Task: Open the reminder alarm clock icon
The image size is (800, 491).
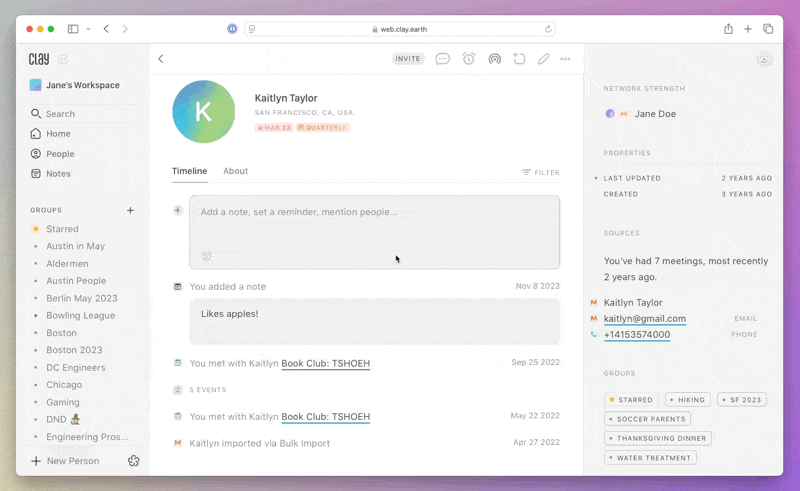Action: pyautogui.click(x=468, y=59)
